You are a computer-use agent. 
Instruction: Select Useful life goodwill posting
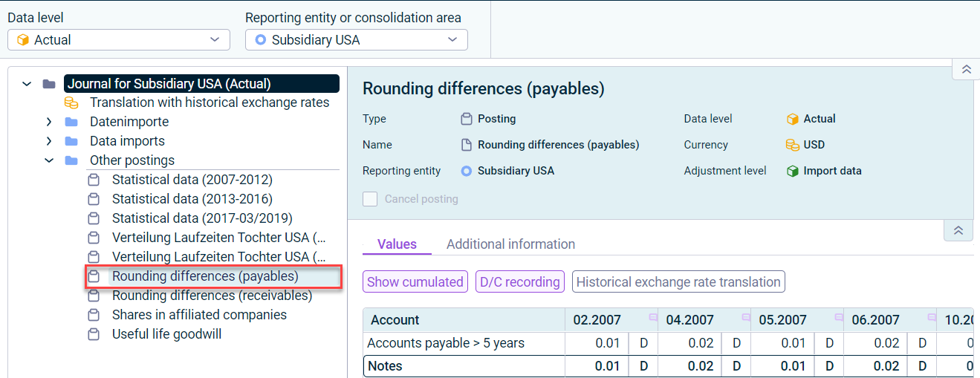(x=166, y=334)
